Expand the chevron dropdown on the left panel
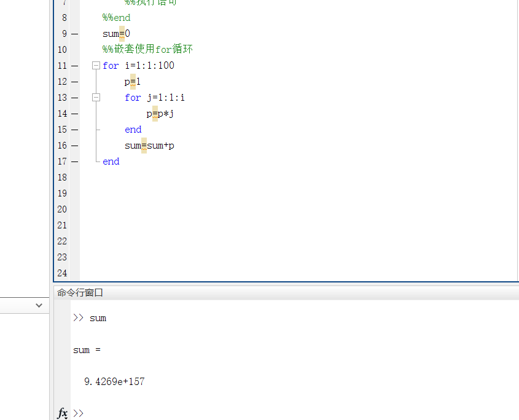Image resolution: width=519 pixels, height=420 pixels. (39, 305)
